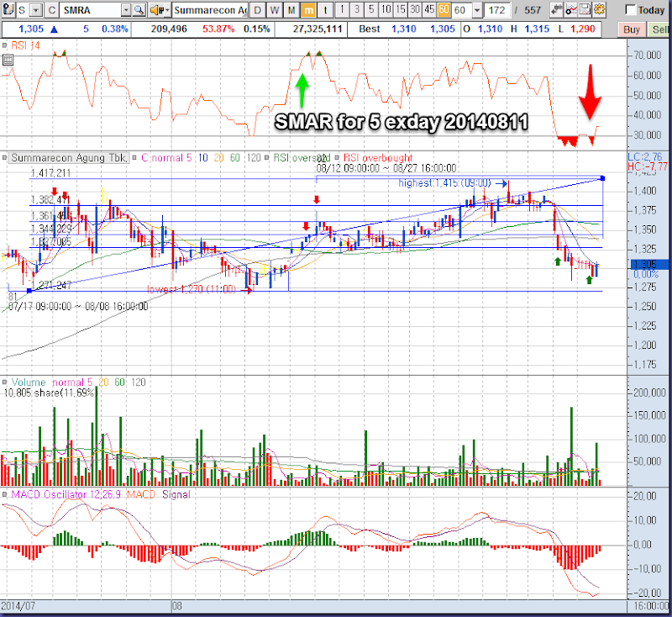
Task: Click the RSI 14 indicator label
Action: [25, 45]
